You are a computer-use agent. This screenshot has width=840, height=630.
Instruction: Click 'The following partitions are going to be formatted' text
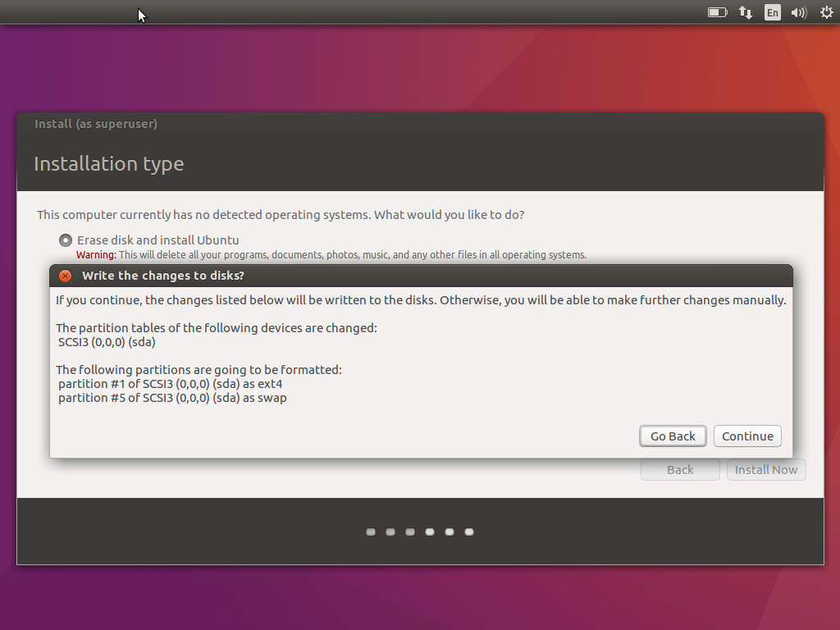[199, 370]
